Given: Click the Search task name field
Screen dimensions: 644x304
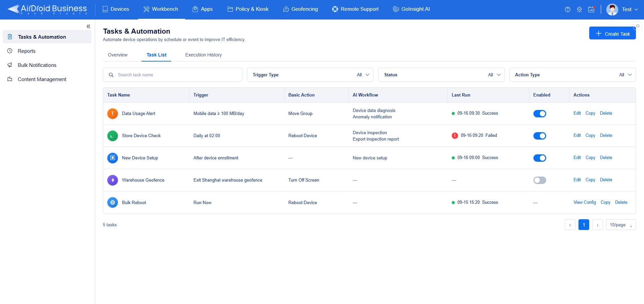Looking at the screenshot, I should [x=172, y=75].
